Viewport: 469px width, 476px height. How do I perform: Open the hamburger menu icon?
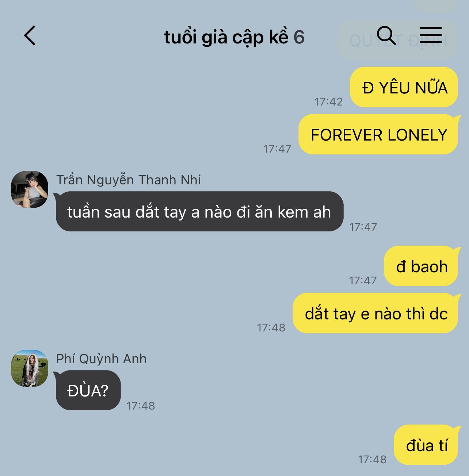tap(431, 35)
